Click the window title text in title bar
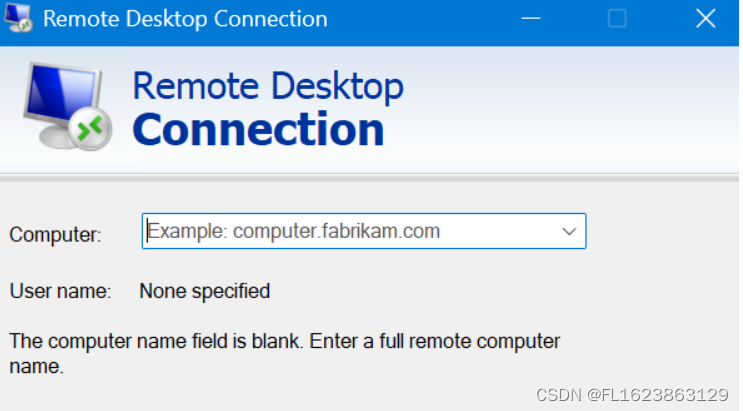The height and width of the screenshot is (411, 743). point(185,18)
